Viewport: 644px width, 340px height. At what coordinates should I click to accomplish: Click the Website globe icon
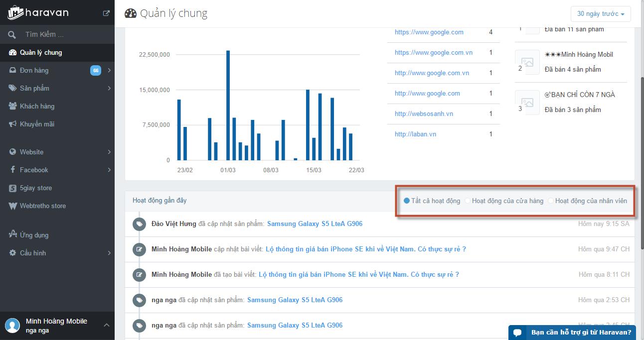point(12,152)
